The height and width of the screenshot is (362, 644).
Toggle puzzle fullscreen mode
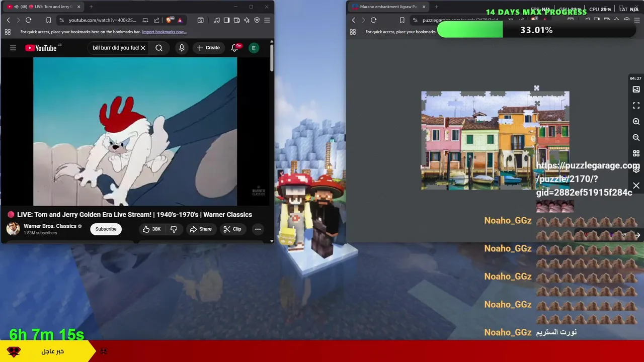[x=636, y=106]
